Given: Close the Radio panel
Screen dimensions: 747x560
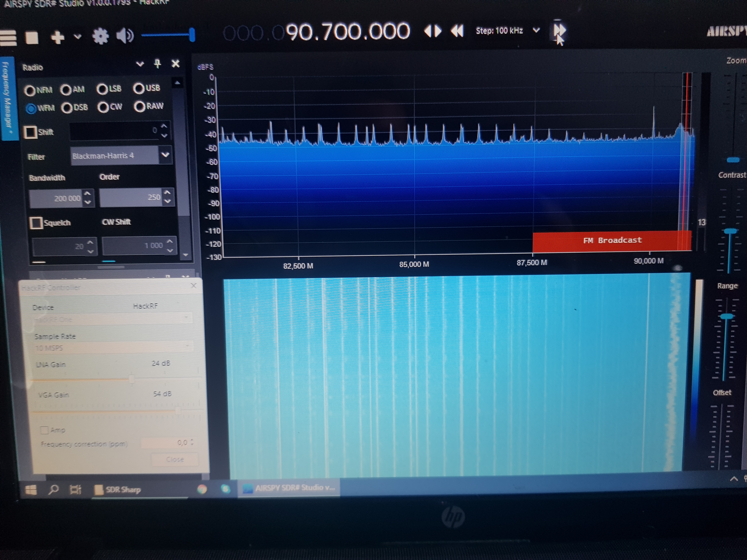Looking at the screenshot, I should [176, 64].
